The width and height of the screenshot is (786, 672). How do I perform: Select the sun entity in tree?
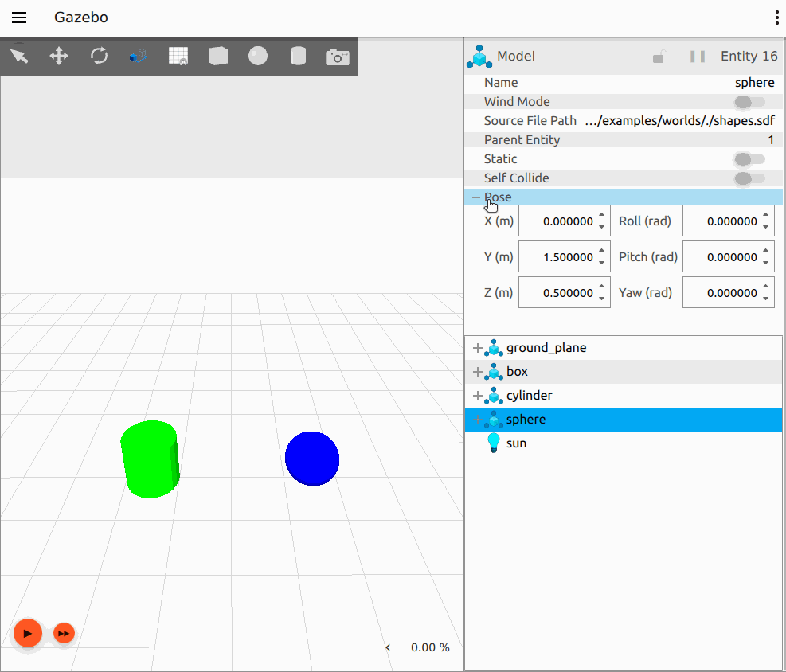pos(516,443)
